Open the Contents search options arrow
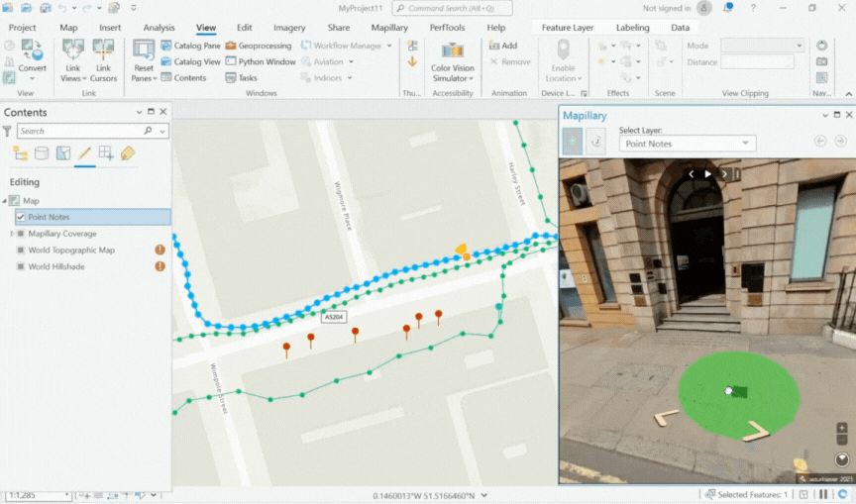The image size is (856, 504). (162, 131)
